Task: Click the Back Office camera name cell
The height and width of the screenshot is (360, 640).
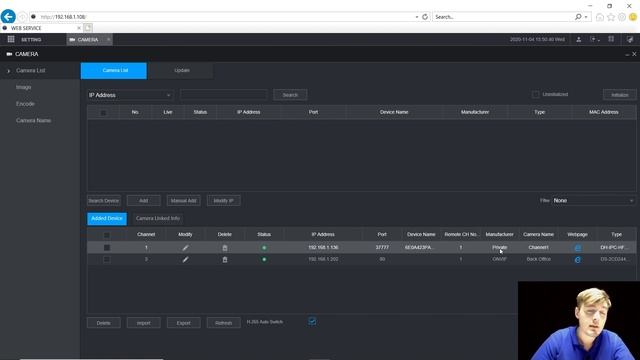Action: click(538, 259)
